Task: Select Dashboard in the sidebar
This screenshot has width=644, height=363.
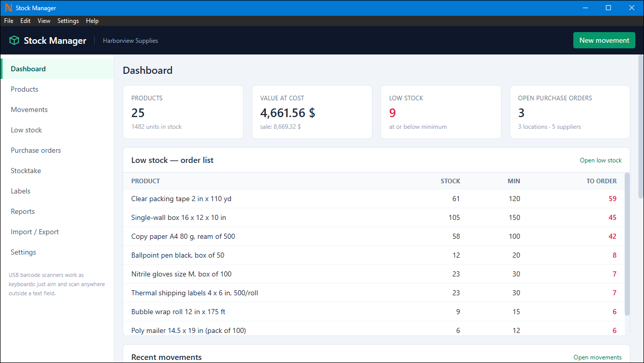Action: tap(57, 69)
